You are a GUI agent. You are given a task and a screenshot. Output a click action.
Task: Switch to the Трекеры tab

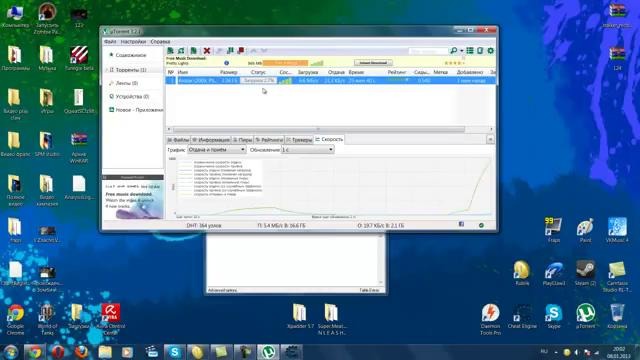coord(299,140)
